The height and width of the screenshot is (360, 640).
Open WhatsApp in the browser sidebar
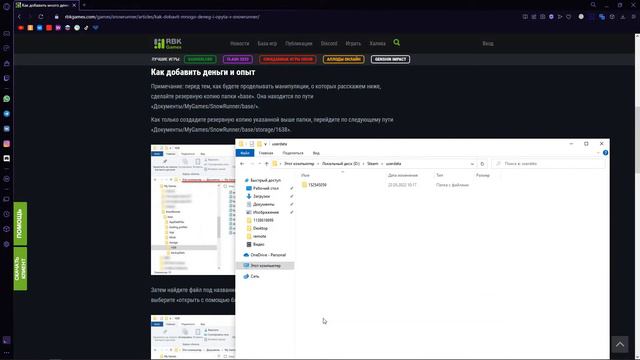[7, 99]
